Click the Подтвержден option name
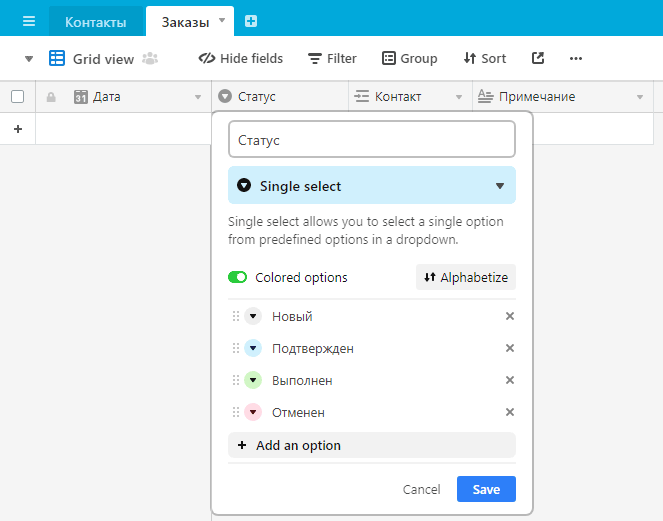663x521 pixels. click(x=312, y=348)
